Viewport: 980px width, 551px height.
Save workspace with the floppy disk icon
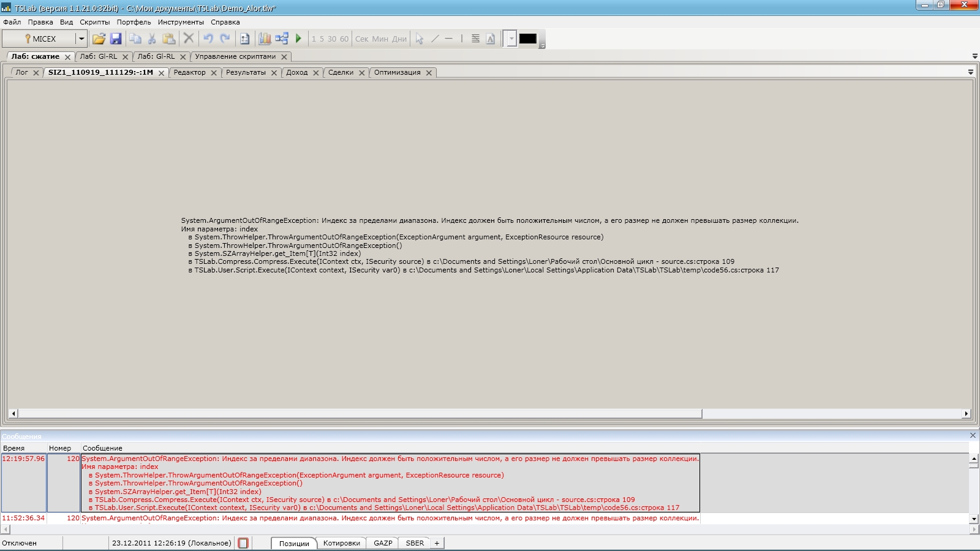[x=116, y=39]
